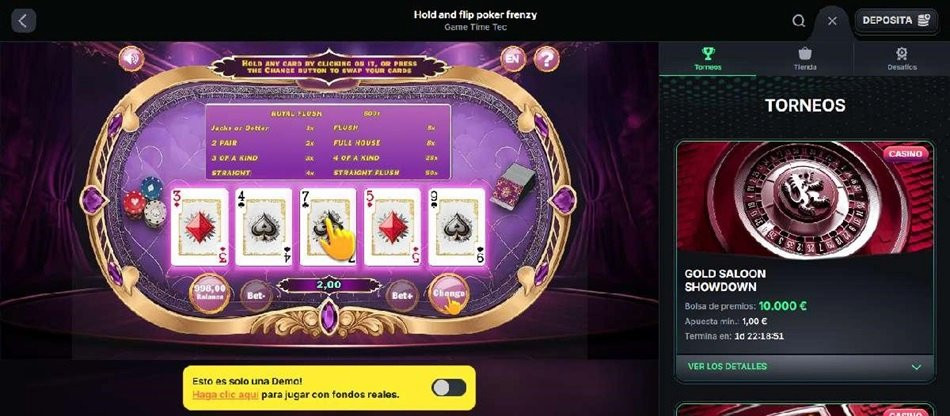The image size is (950, 416).
Task: Open search with the magnifier icon
Action: (x=799, y=21)
